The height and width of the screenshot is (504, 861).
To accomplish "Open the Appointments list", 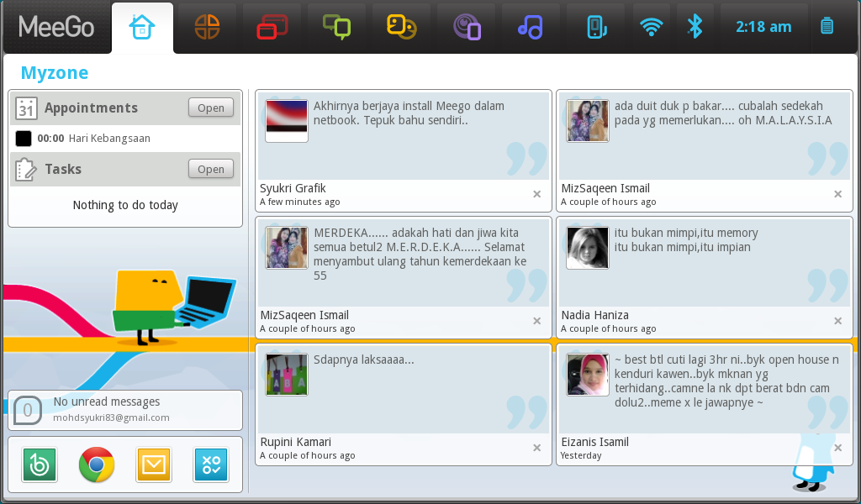I will coord(210,108).
